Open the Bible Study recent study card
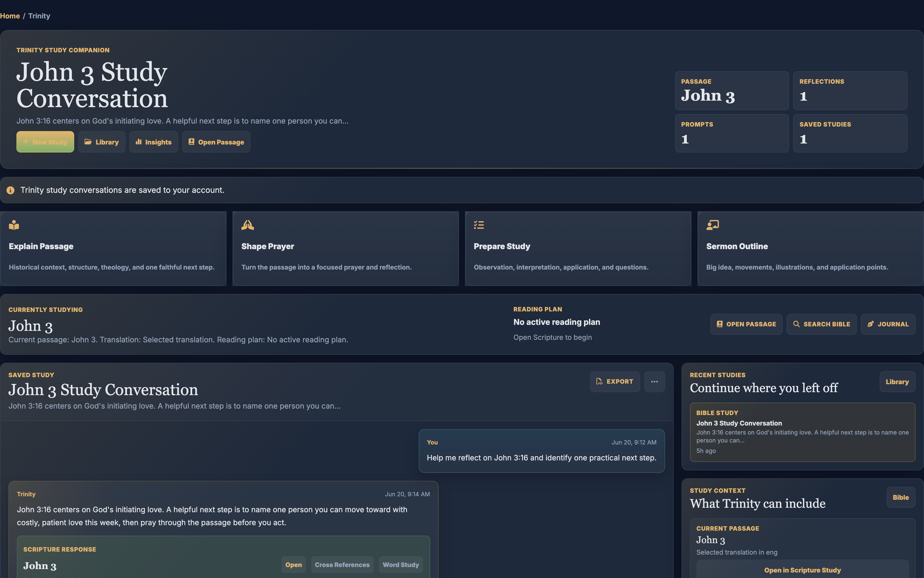This screenshot has width=924, height=578. [x=802, y=432]
